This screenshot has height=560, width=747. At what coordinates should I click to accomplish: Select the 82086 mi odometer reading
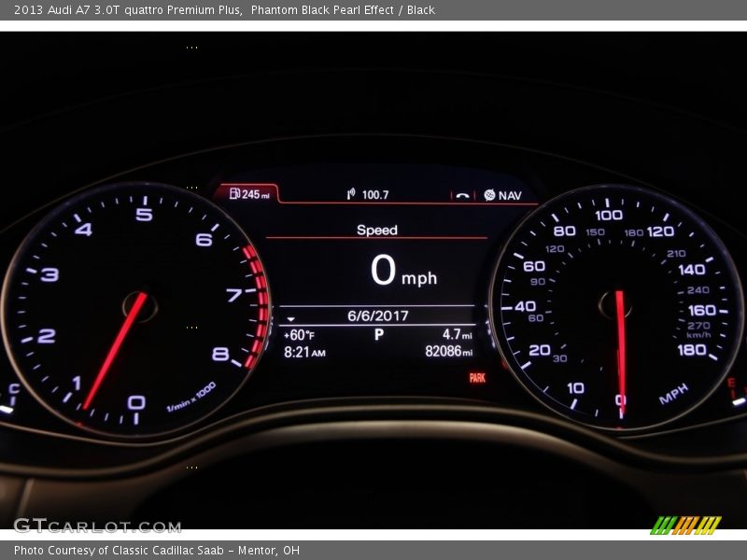448,352
